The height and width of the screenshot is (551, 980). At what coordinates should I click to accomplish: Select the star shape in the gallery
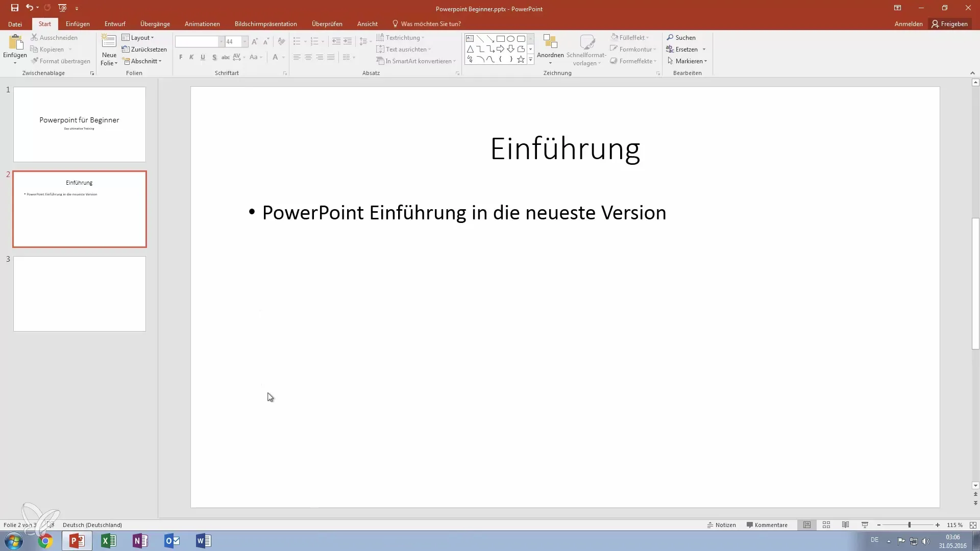[x=521, y=60]
